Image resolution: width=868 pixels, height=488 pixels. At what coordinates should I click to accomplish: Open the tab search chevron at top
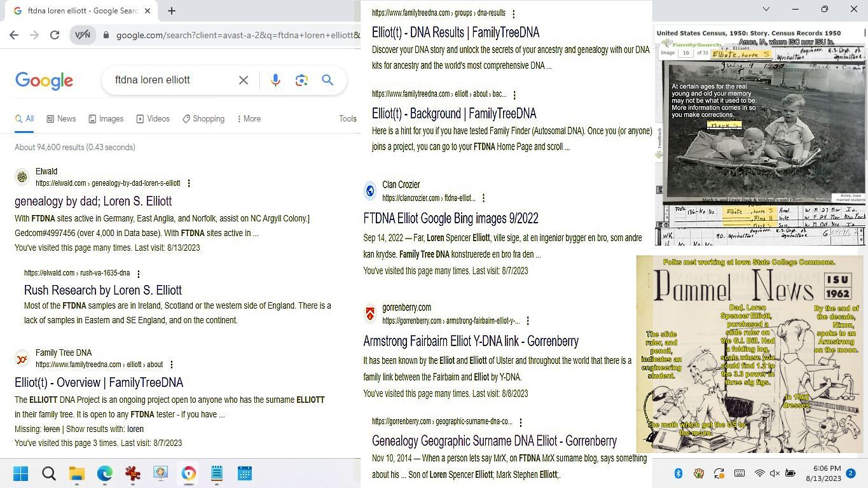click(766, 9)
